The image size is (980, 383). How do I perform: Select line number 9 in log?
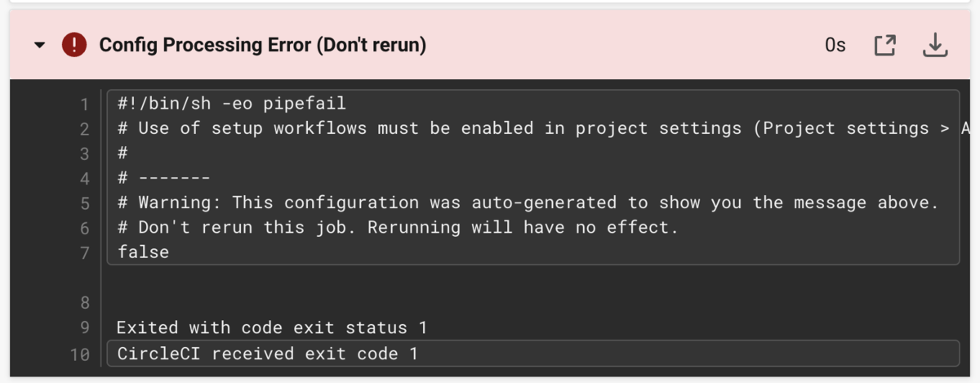pos(83,328)
